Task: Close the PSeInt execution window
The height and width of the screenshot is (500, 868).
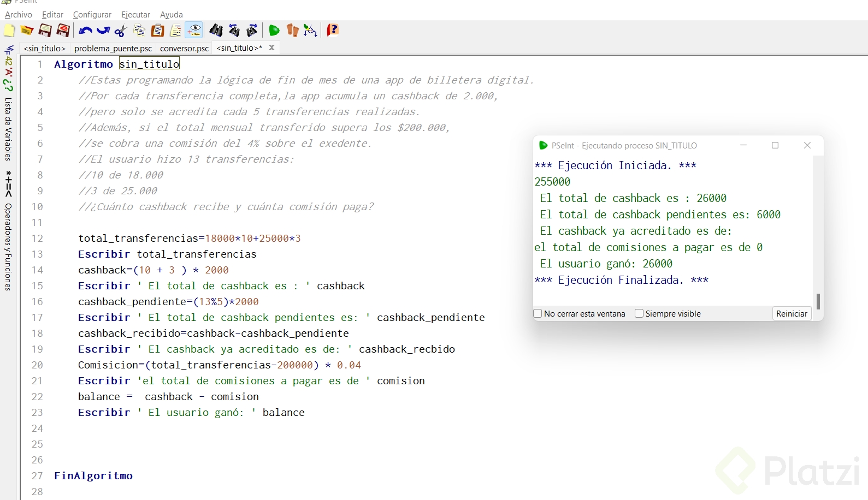Action: tap(807, 145)
